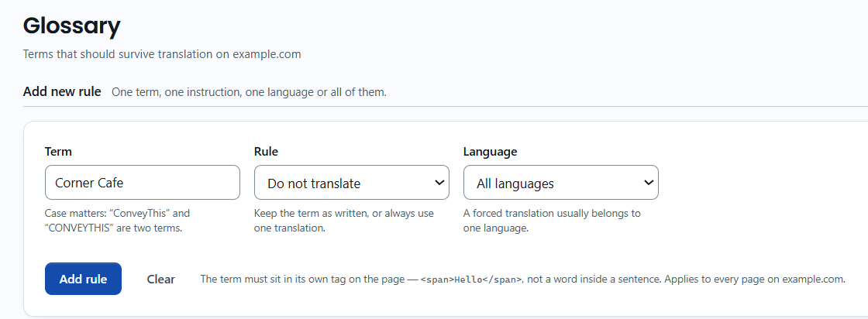The image size is (868, 319).
Task: Open the Rule dropdown showing Do not translate
Action: pos(352,183)
